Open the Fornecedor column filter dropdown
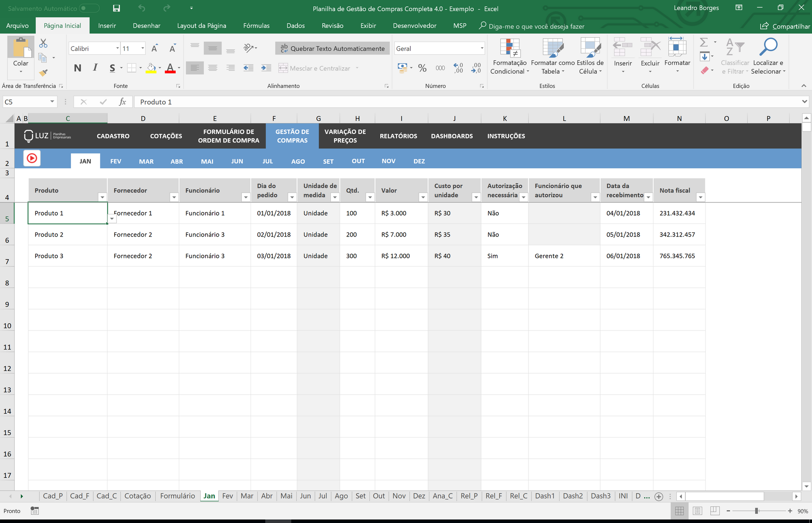 coord(174,197)
